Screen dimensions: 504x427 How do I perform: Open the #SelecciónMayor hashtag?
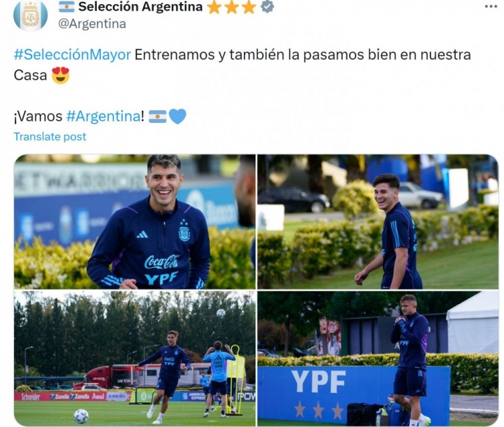[x=73, y=54]
